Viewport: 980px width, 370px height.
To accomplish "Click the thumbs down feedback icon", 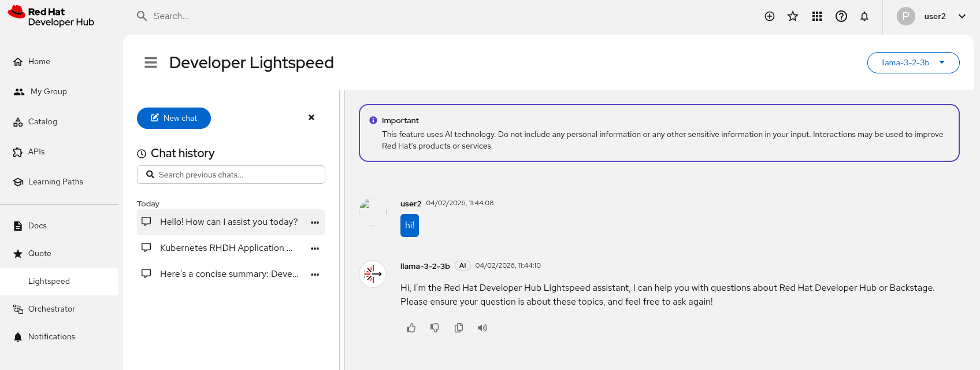I will tap(435, 328).
